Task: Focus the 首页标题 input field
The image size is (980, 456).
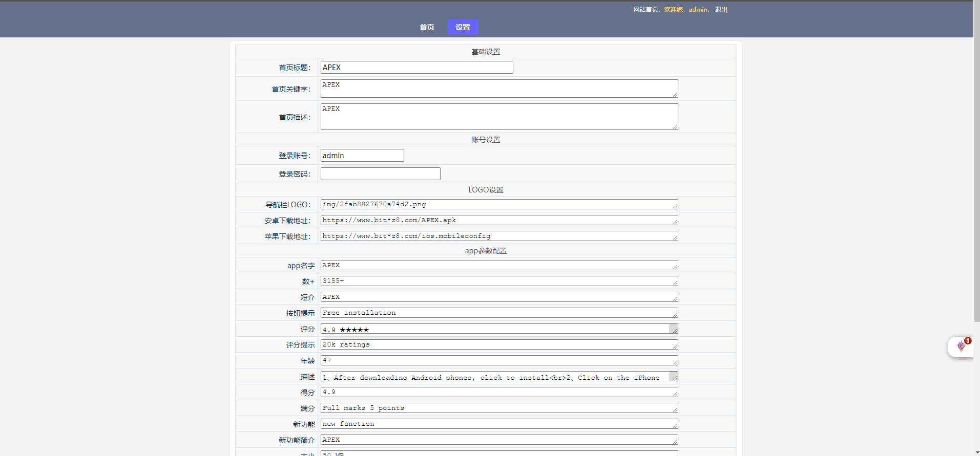Action: point(416,68)
